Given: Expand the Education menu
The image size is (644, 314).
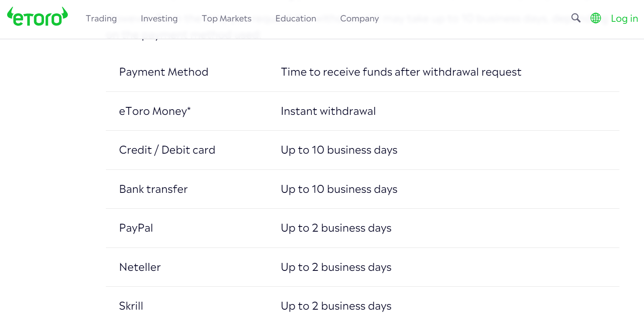Looking at the screenshot, I should (x=295, y=19).
